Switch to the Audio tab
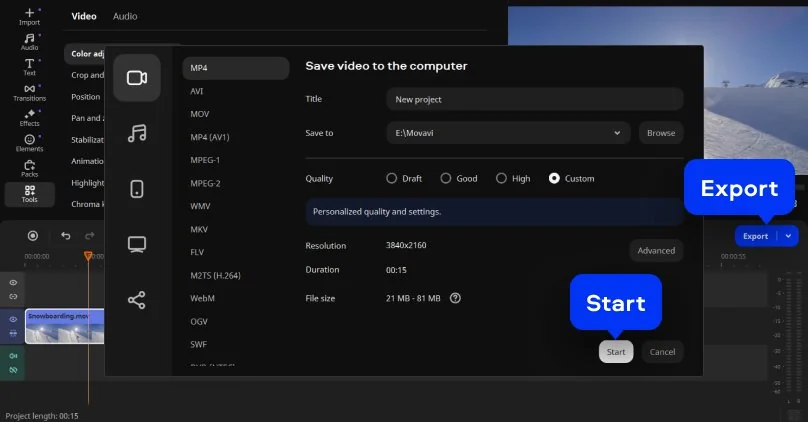 click(125, 16)
